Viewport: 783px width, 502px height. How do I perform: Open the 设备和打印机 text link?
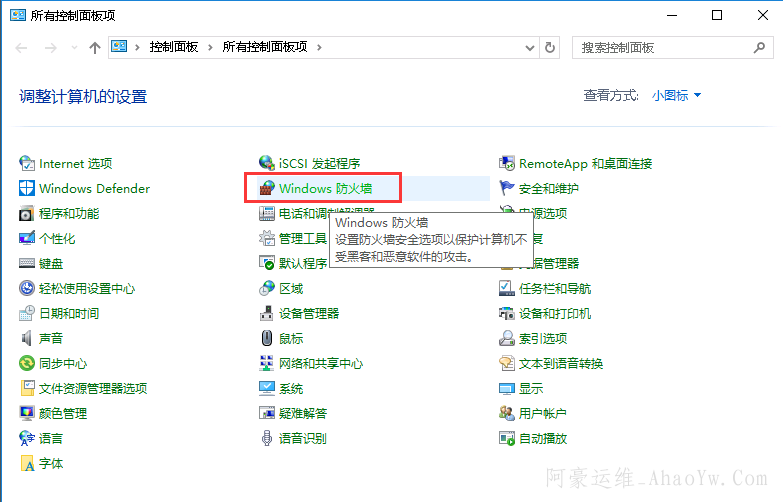(x=555, y=314)
